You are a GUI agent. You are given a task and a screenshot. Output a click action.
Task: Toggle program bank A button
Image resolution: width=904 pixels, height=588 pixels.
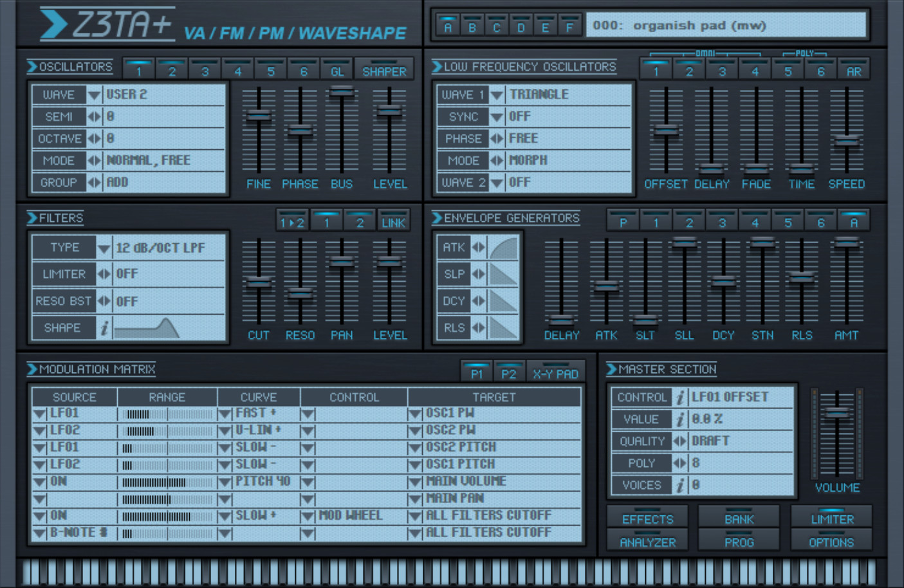coord(448,25)
